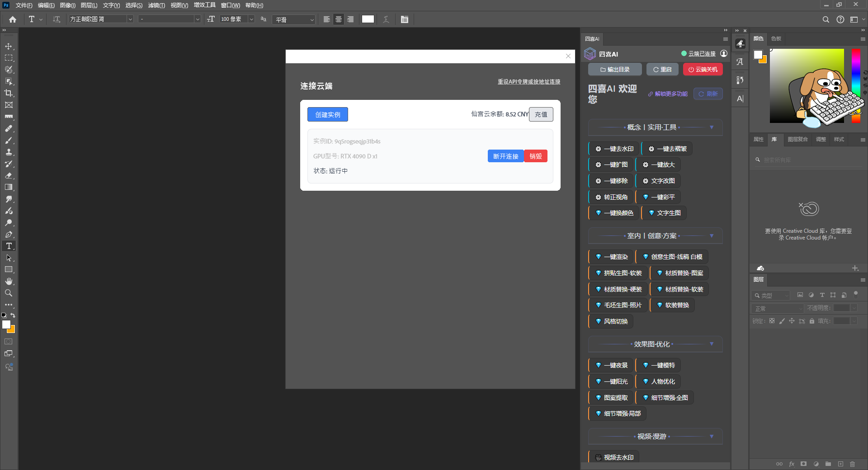This screenshot has height=470, width=868.
Task: Click the foreground color swatch in toolbar
Action: pos(6,324)
